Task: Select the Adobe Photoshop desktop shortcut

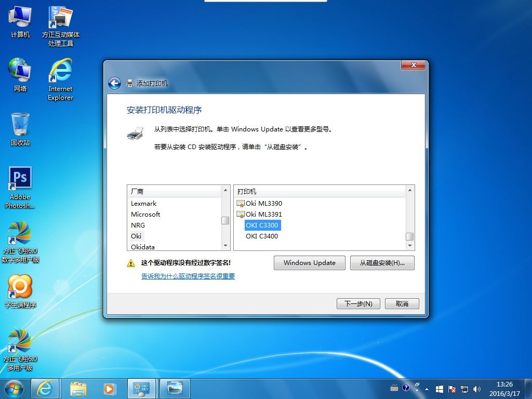Action: click(20, 187)
